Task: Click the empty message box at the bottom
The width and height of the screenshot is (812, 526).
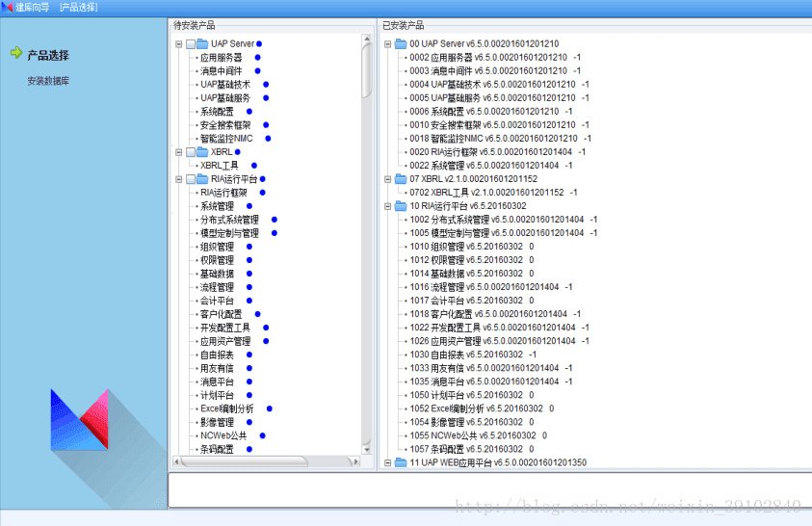Action: coord(490,489)
